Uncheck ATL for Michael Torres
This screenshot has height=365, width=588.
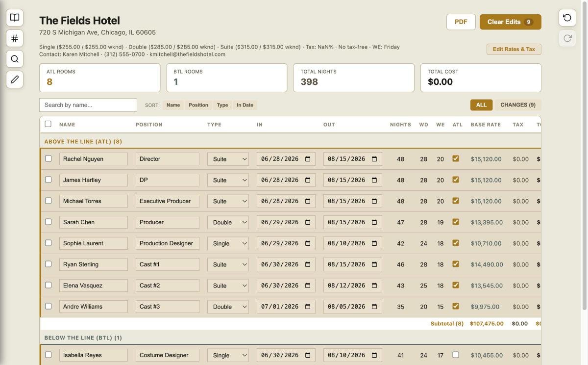point(456,201)
